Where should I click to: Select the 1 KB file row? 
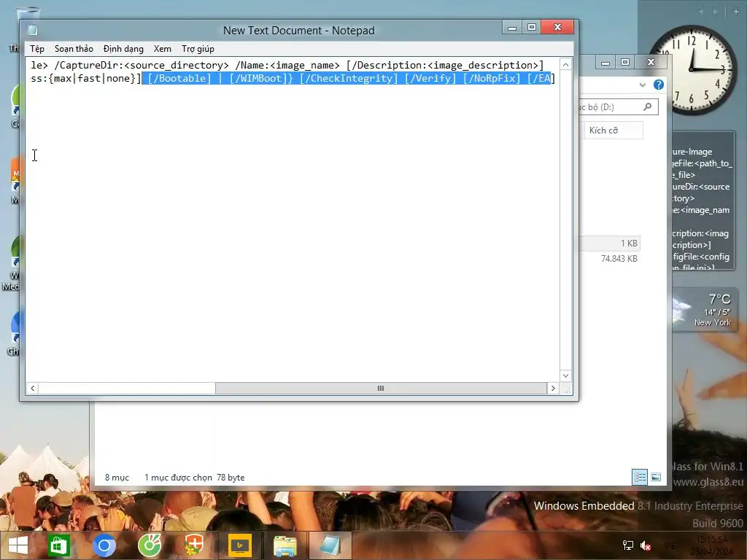click(610, 244)
